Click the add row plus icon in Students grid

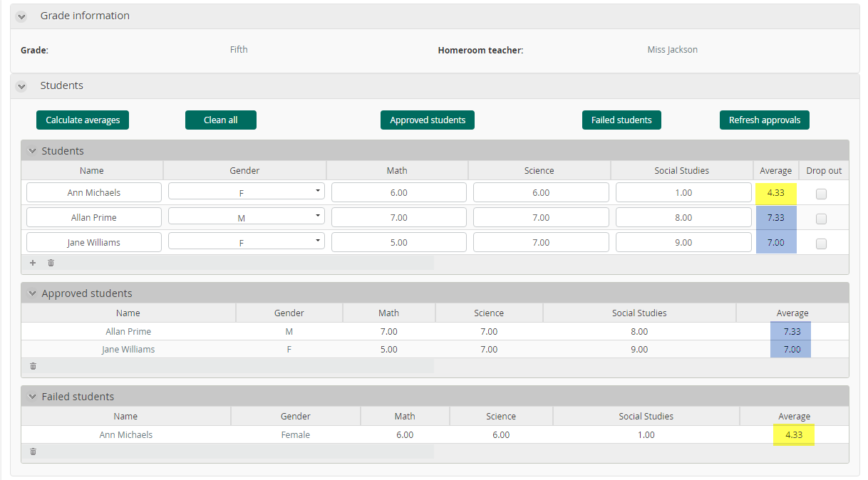(x=33, y=263)
